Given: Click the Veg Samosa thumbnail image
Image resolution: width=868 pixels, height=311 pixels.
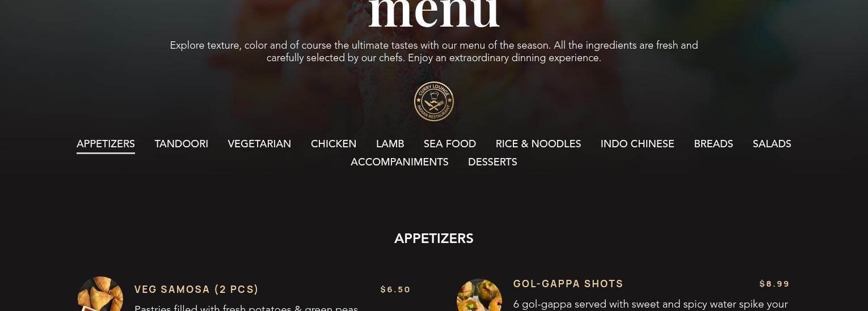Looking at the screenshot, I should 100,294.
